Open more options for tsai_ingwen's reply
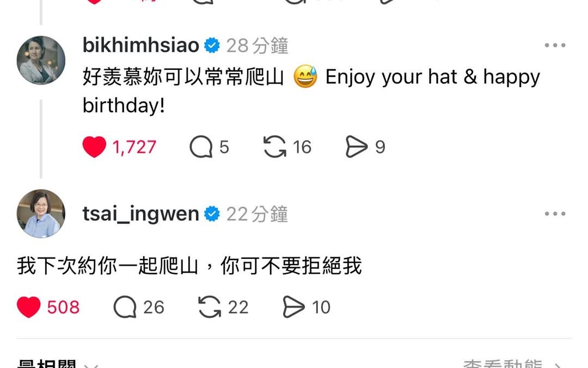 [555, 214]
